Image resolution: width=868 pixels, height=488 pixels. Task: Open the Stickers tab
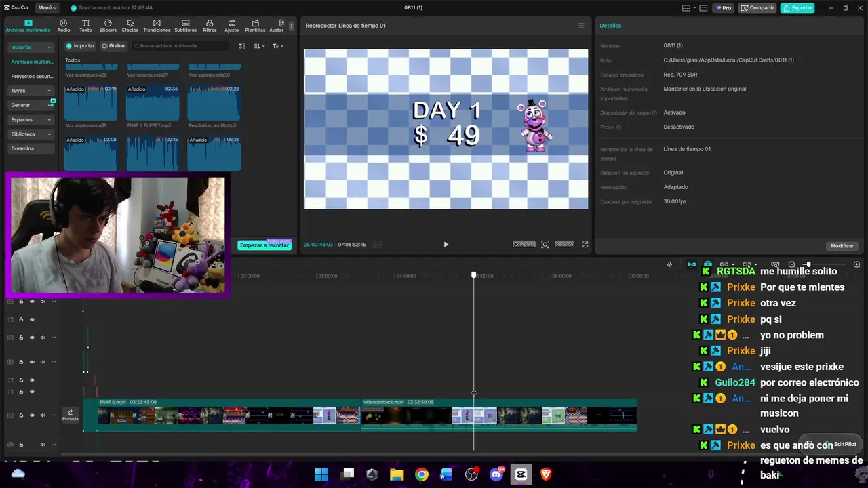click(x=108, y=26)
